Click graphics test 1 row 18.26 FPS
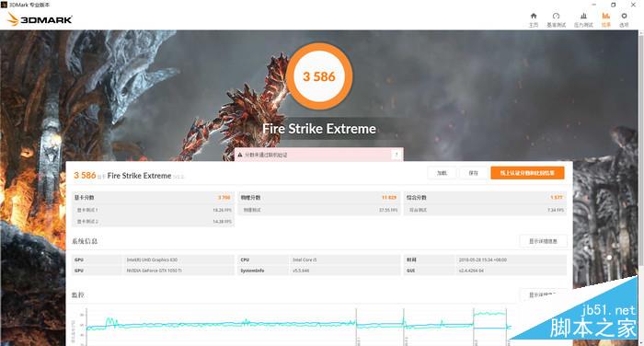 point(154,210)
